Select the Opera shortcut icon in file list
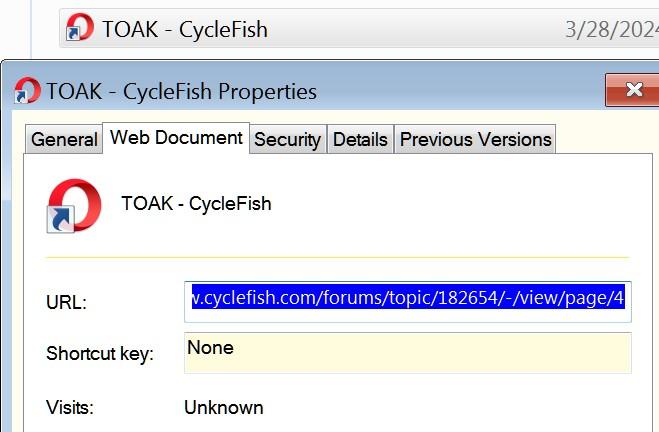This screenshot has height=432, width=659. point(80,27)
